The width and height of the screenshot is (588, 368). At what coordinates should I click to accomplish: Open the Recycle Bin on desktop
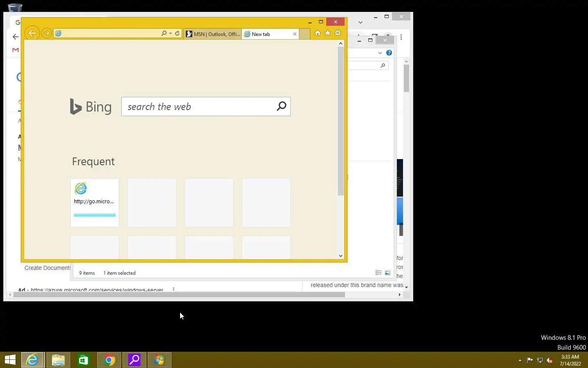tap(15, 7)
